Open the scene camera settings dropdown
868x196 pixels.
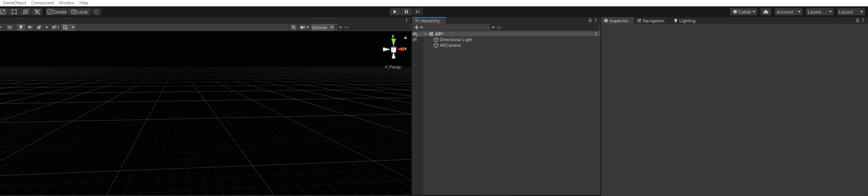pyautogui.click(x=305, y=27)
